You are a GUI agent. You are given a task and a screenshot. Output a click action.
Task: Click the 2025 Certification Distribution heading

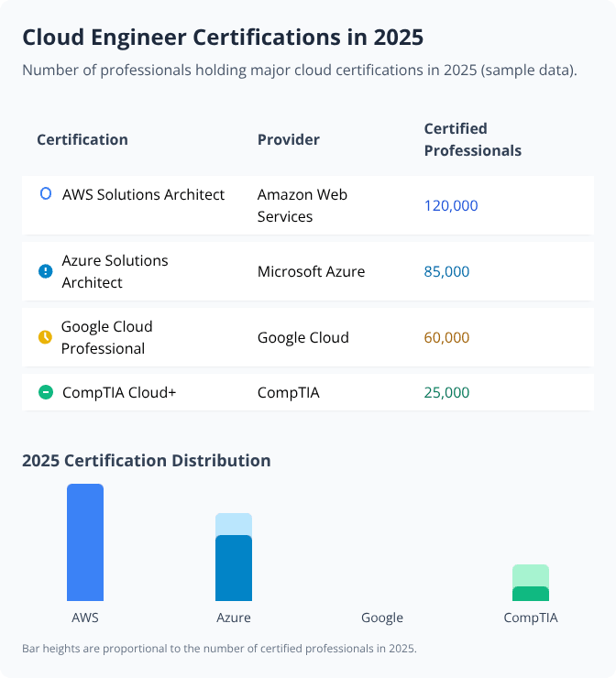coord(147,461)
